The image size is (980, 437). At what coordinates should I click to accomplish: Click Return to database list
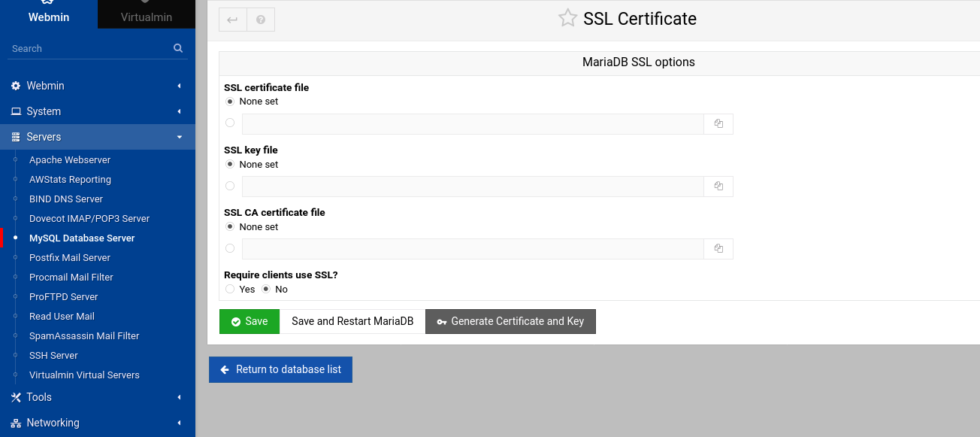click(x=280, y=369)
